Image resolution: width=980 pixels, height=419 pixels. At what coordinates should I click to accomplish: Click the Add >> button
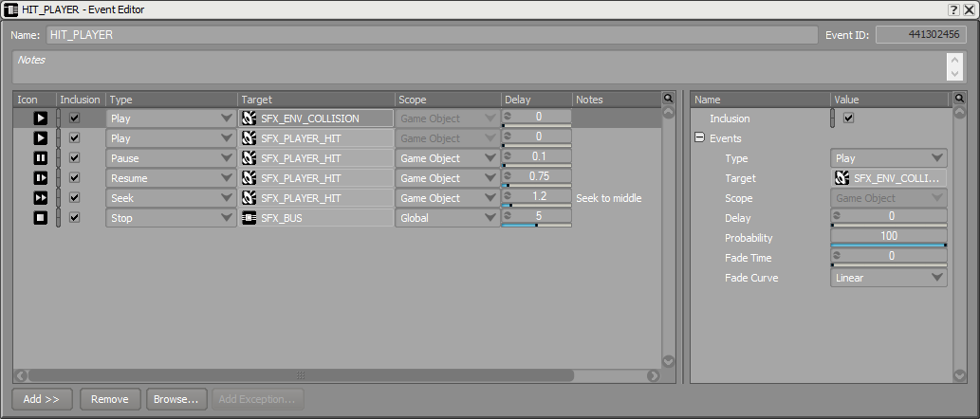(x=42, y=399)
